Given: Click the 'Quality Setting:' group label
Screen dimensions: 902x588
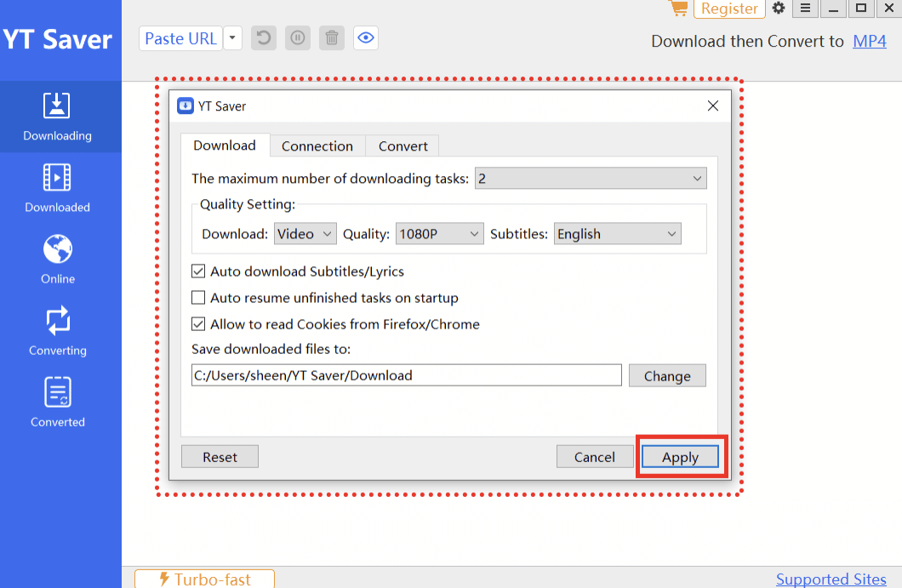Looking at the screenshot, I should (x=248, y=204).
